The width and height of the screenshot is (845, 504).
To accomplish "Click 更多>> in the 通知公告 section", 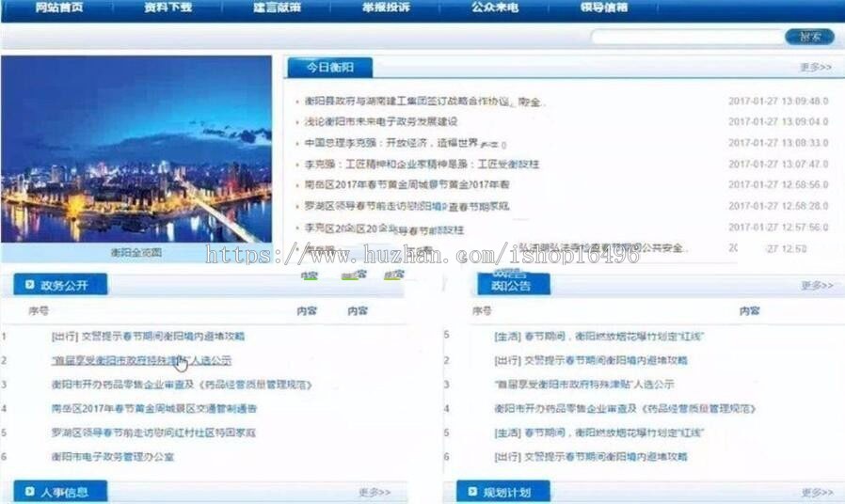I will click(x=817, y=285).
